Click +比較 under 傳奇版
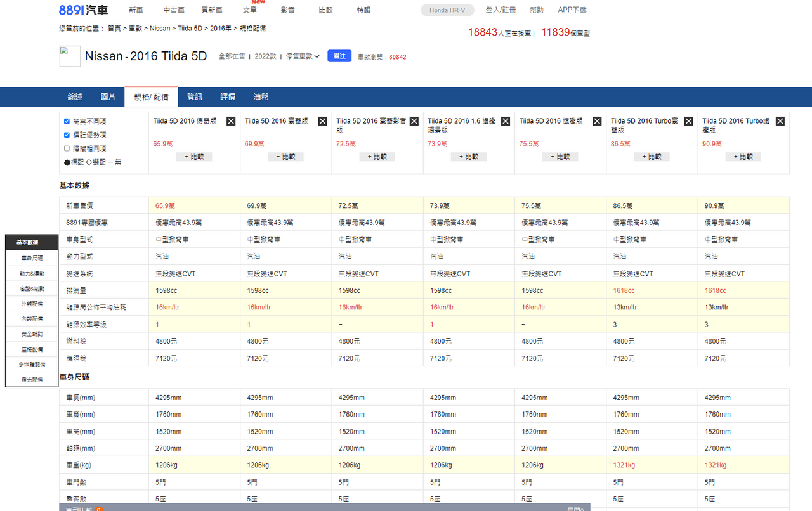The width and height of the screenshot is (812, 511). coord(194,157)
